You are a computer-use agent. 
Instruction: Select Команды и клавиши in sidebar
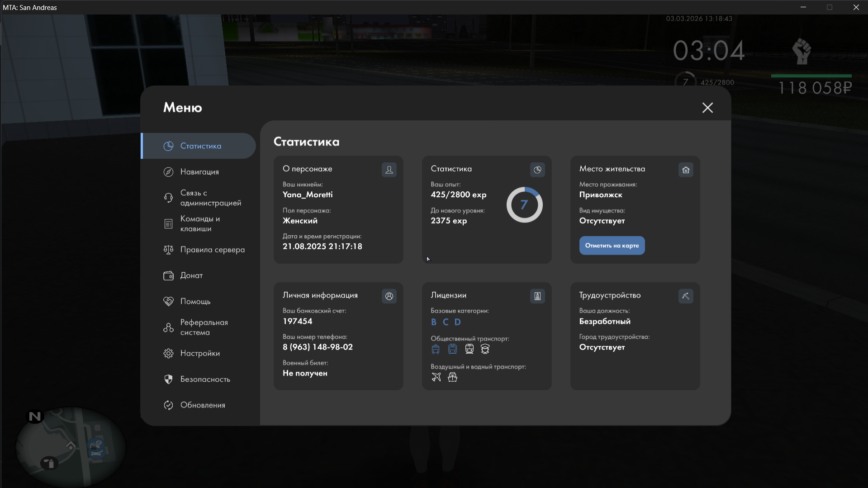pos(199,223)
